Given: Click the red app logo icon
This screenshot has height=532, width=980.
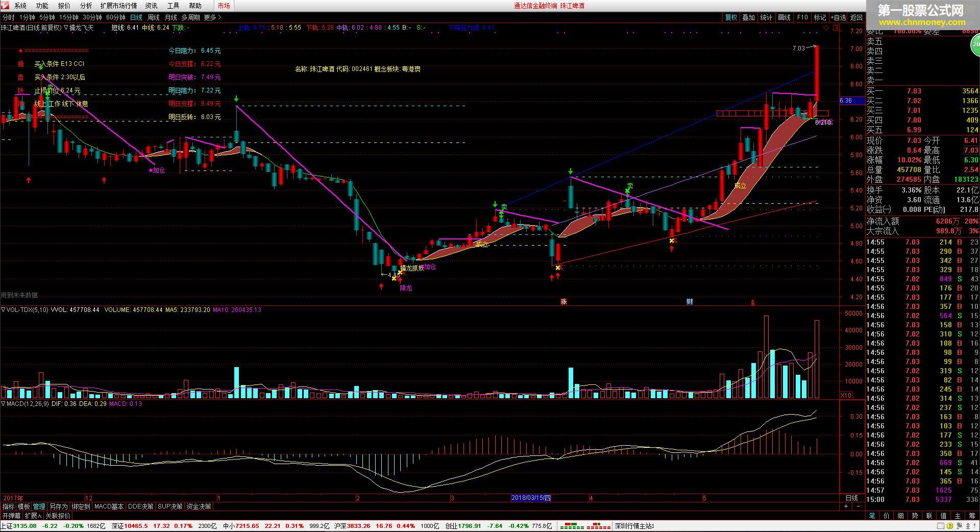Looking at the screenshot, I should coord(6,6).
